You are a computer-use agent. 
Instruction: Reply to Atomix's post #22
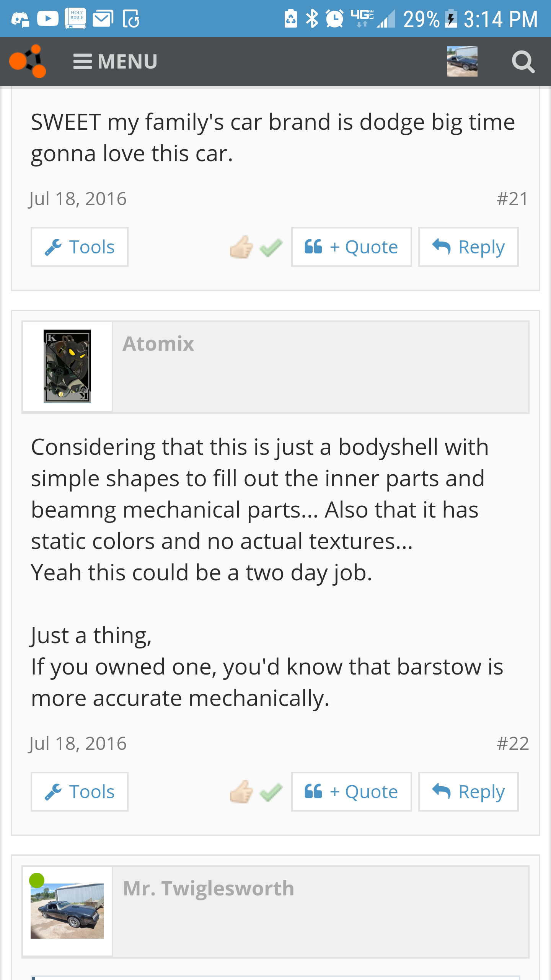[468, 792]
